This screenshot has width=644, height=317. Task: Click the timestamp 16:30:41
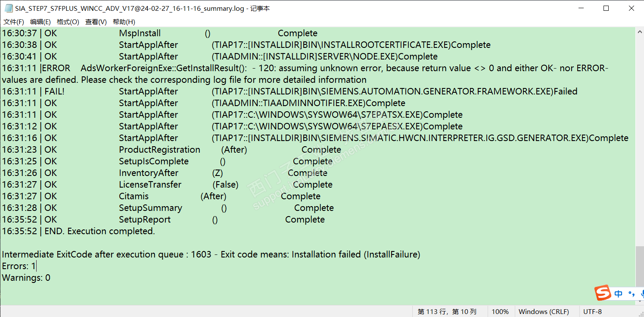coord(19,56)
